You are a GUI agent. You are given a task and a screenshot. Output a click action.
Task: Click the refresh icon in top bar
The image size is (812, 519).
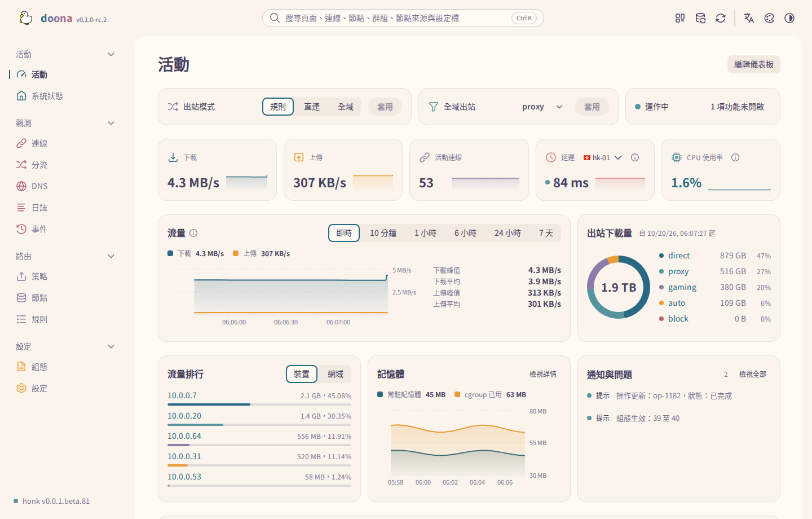click(x=721, y=18)
